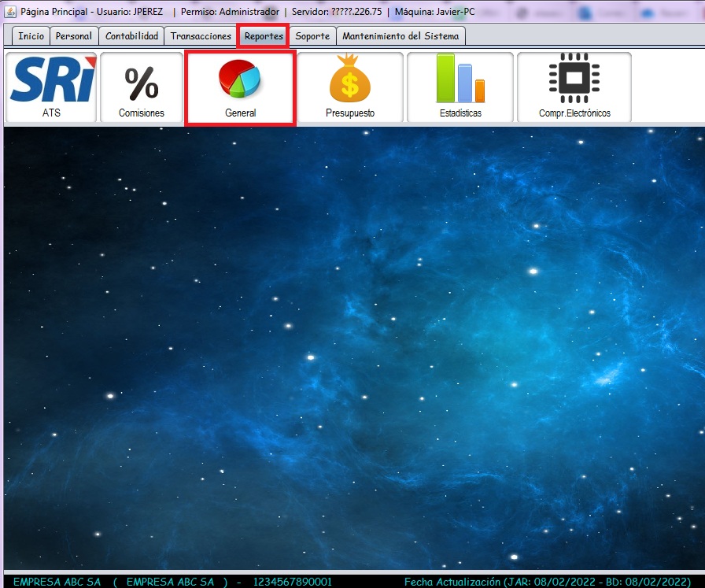The height and width of the screenshot is (588, 705).
Task: Open General reports pie chart icon
Action: pyautogui.click(x=240, y=87)
